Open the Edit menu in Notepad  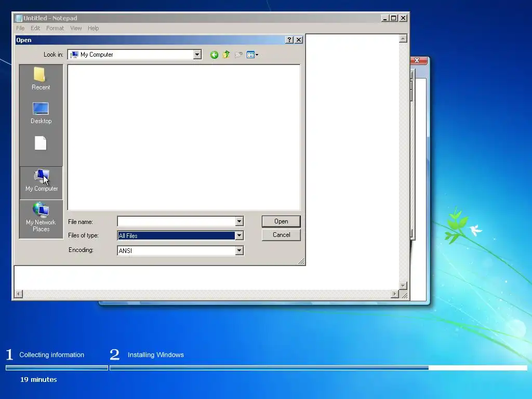pos(35,28)
